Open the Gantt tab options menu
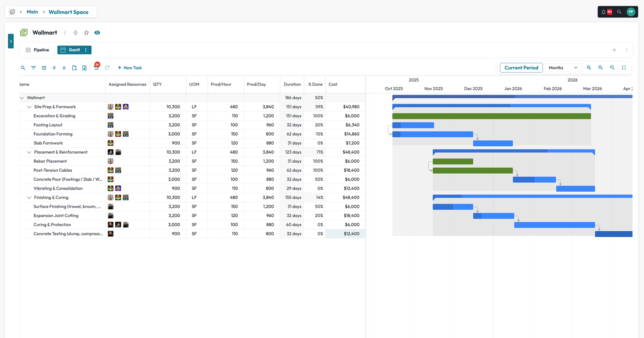This screenshot has height=338, width=644. coord(86,50)
